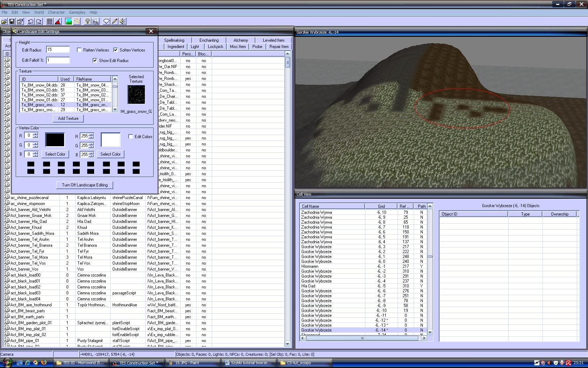Select texture row Tx_BM_snow_04.dds
The image size is (588, 368).
coord(65,85)
